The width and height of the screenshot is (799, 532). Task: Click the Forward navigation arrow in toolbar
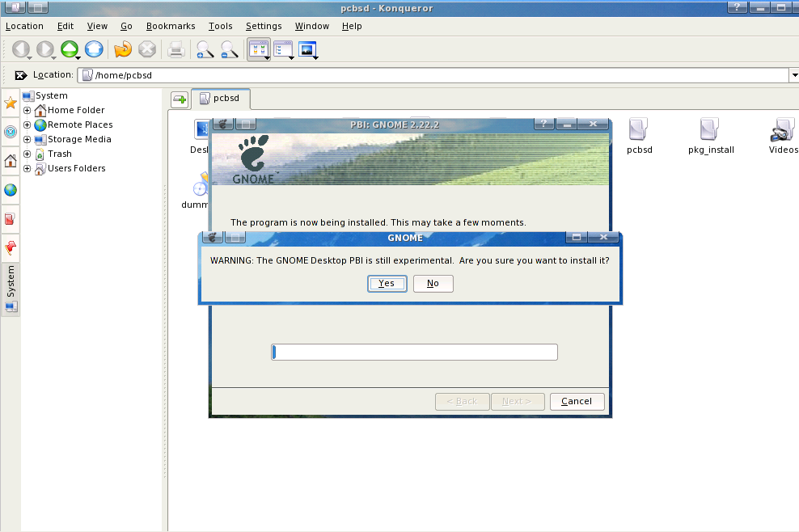pos(45,49)
